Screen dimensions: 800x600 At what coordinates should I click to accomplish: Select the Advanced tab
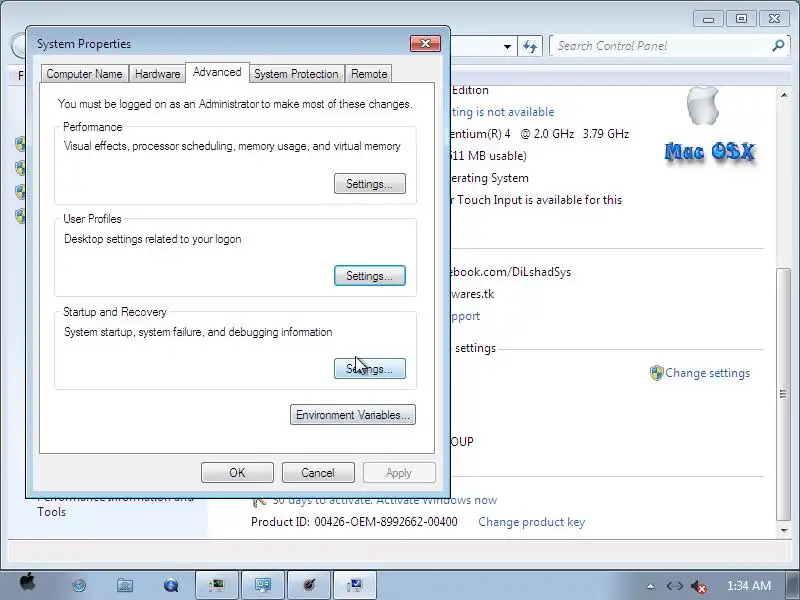click(x=217, y=72)
